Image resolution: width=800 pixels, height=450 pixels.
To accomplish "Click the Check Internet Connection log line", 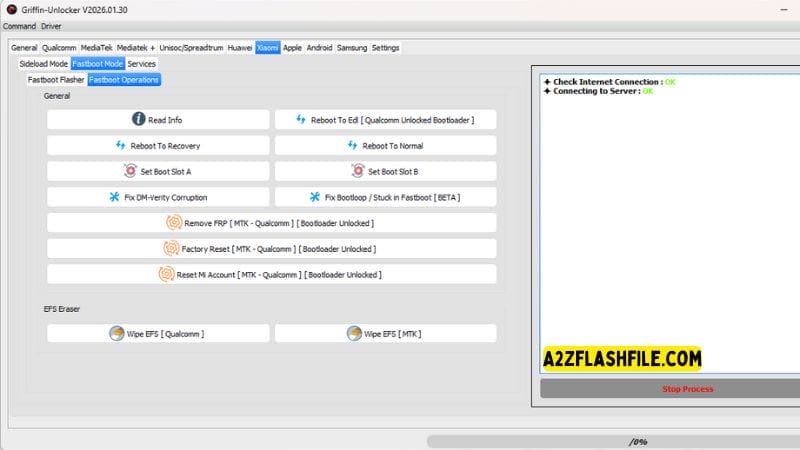I will [x=609, y=82].
